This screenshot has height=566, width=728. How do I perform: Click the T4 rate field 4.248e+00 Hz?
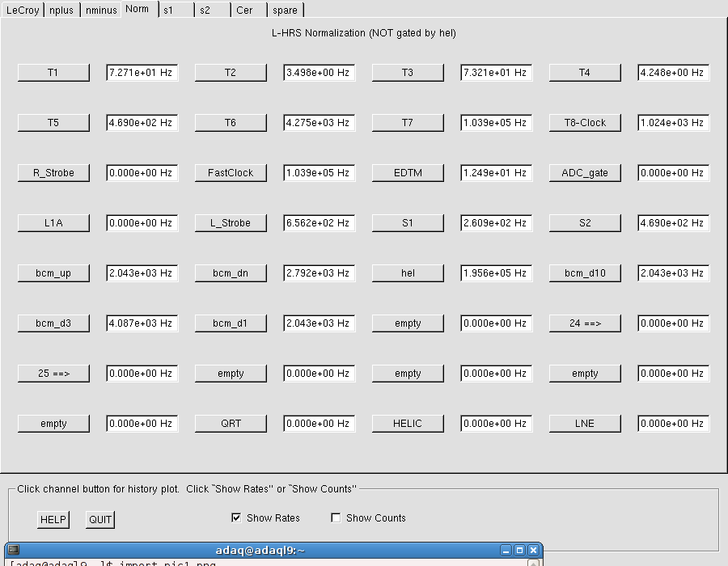[x=674, y=73]
